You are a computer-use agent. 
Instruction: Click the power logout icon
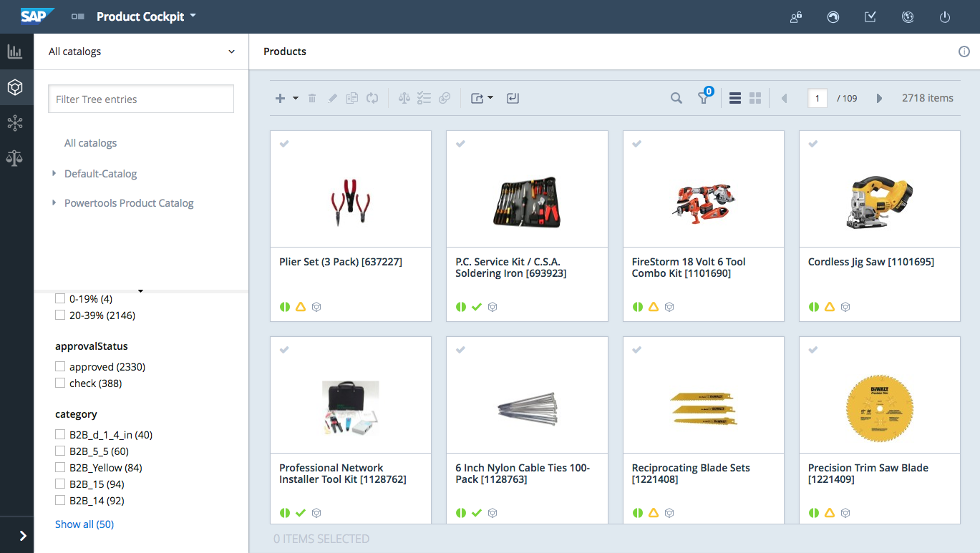coord(944,17)
